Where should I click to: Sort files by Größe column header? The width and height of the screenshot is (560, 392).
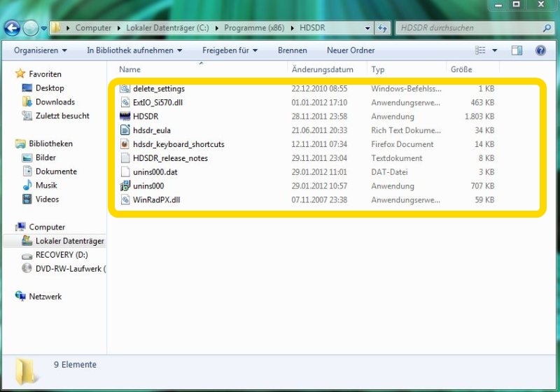click(461, 70)
